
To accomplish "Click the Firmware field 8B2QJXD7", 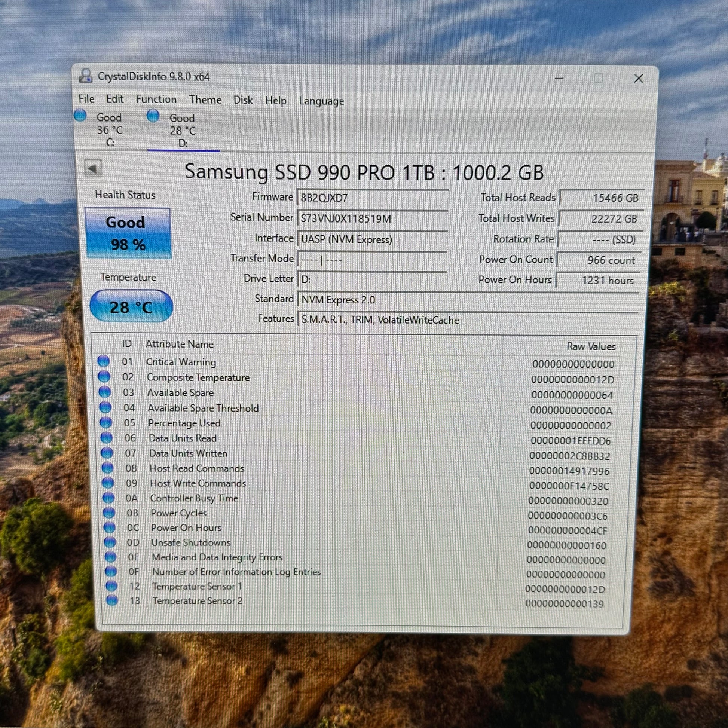I will (372, 198).
